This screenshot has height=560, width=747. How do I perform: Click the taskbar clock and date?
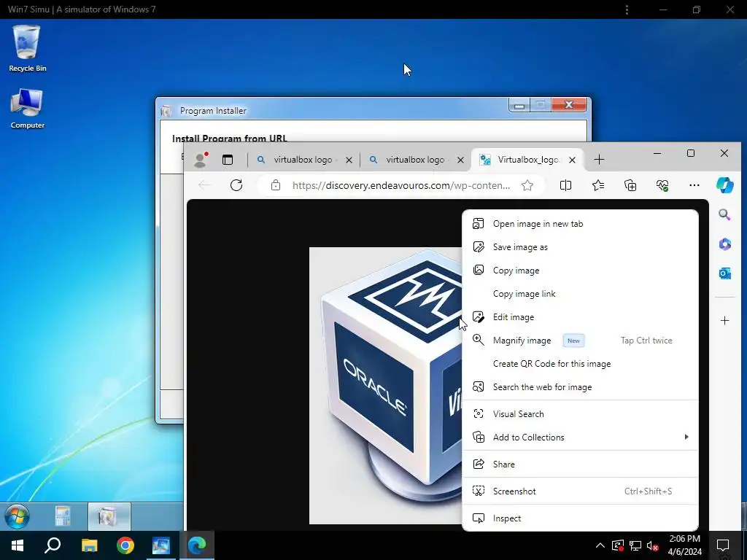pyautogui.click(x=684, y=545)
